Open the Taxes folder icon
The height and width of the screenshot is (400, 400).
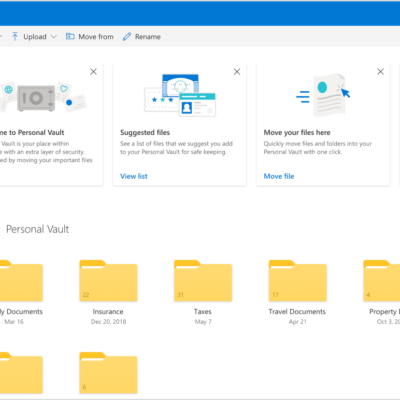tap(203, 281)
